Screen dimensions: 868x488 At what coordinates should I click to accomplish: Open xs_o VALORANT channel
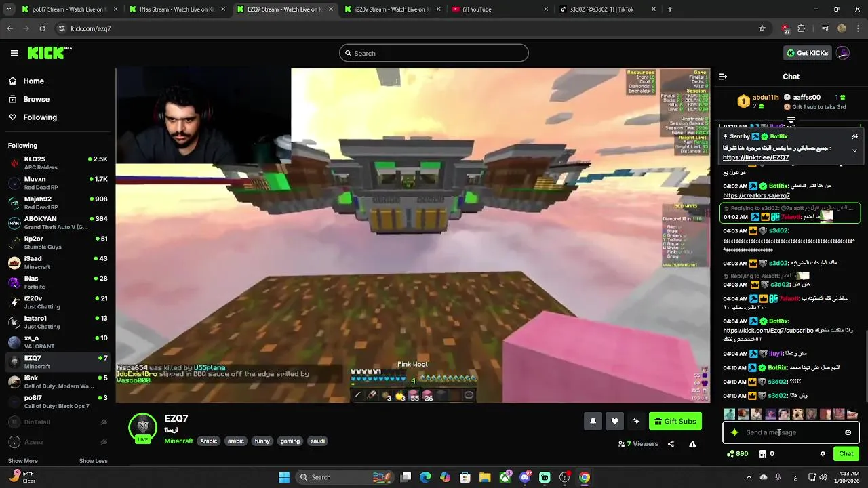(x=58, y=342)
